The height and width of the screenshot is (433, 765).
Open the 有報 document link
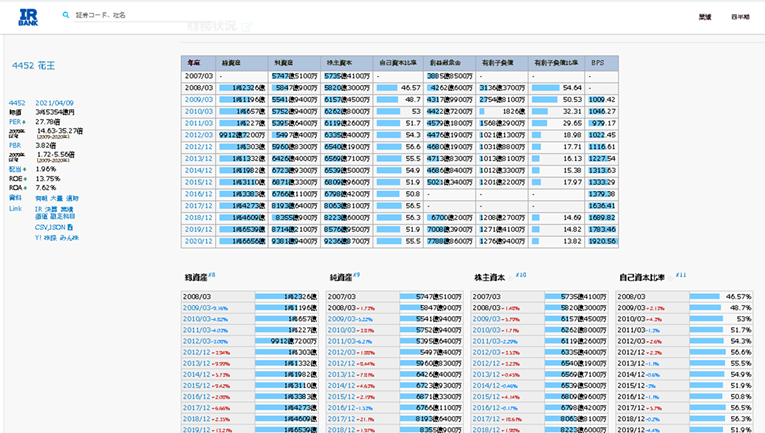pyautogui.click(x=41, y=198)
